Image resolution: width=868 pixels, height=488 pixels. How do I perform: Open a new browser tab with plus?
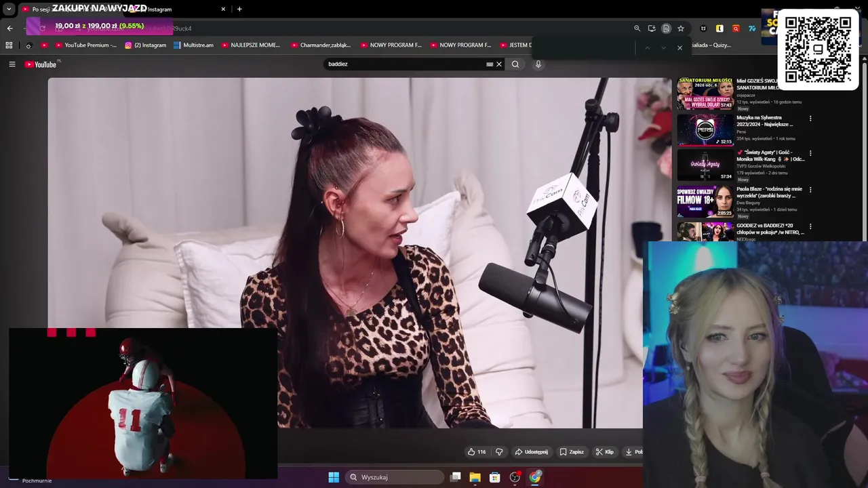[x=239, y=9]
